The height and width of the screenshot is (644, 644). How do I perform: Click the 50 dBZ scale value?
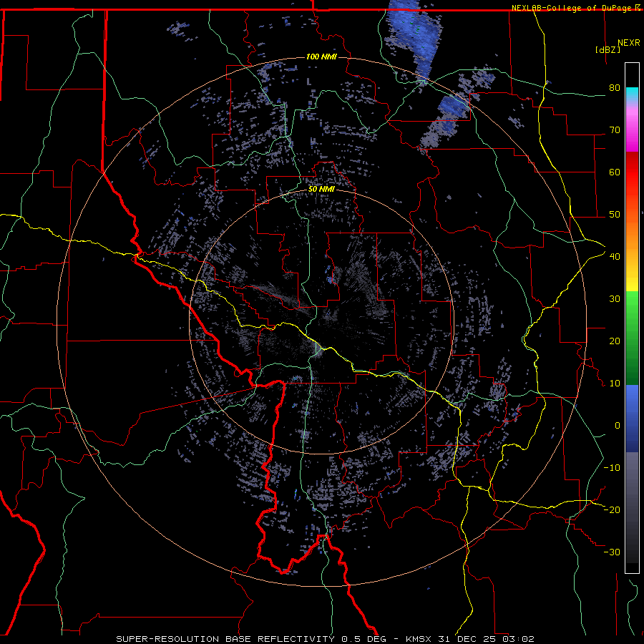point(615,215)
